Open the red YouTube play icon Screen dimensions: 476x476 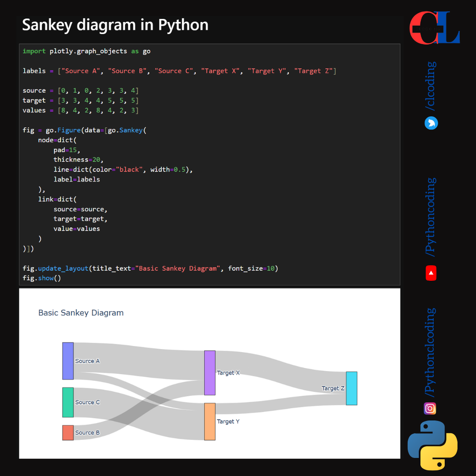click(431, 273)
